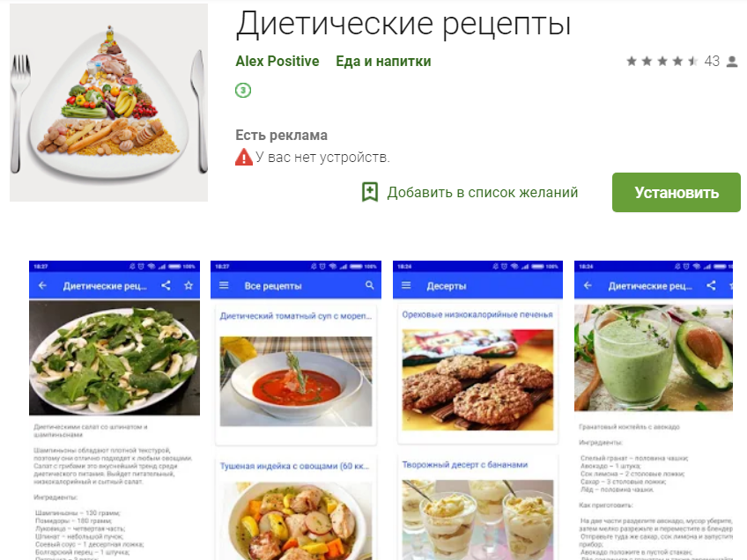Click the age rating 3 badge
This screenshot has height=560, width=747.
pyautogui.click(x=243, y=90)
